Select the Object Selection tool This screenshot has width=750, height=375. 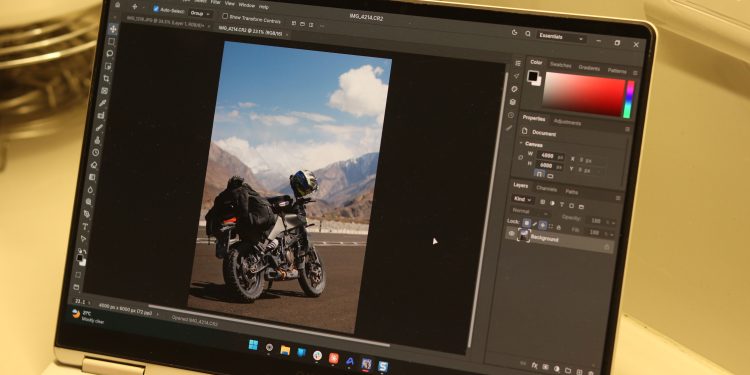pyautogui.click(x=109, y=66)
